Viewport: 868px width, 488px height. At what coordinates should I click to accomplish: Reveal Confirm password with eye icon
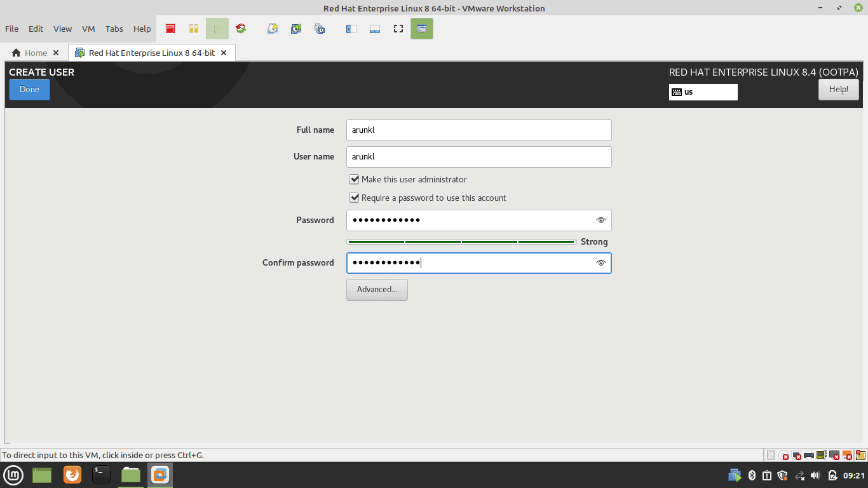600,263
